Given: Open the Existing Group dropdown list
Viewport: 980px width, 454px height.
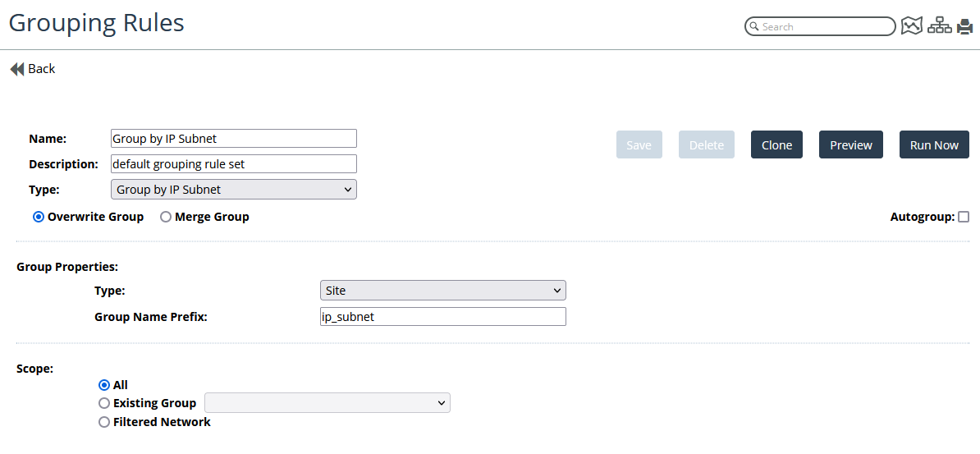Looking at the screenshot, I should coord(327,403).
